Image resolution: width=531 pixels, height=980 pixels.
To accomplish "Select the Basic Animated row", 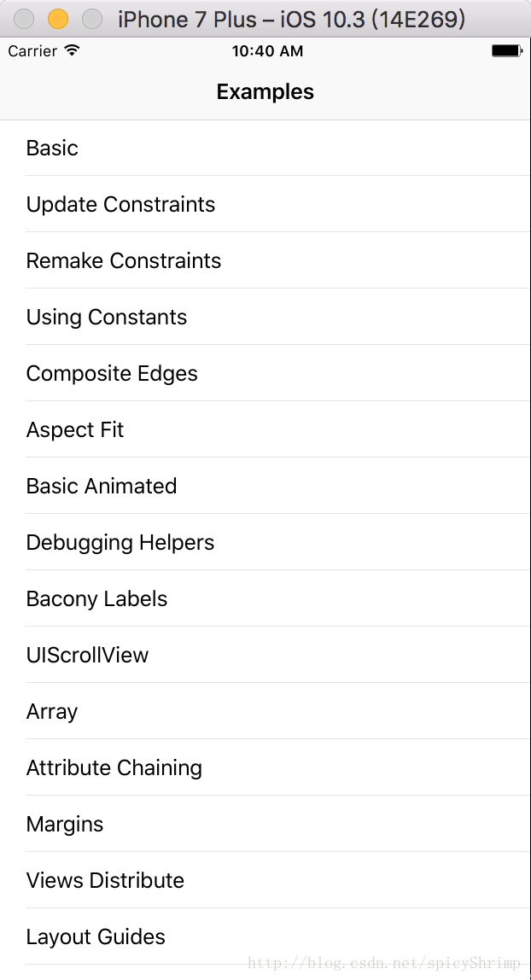I will [102, 487].
